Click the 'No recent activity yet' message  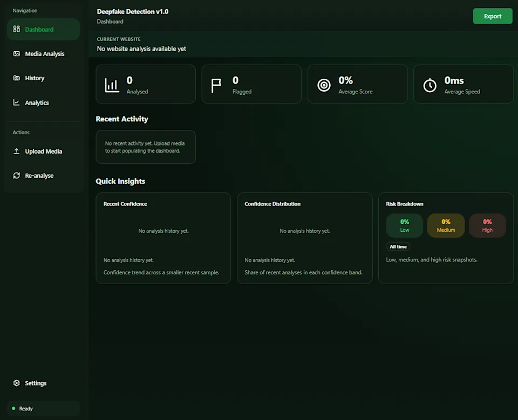point(145,147)
